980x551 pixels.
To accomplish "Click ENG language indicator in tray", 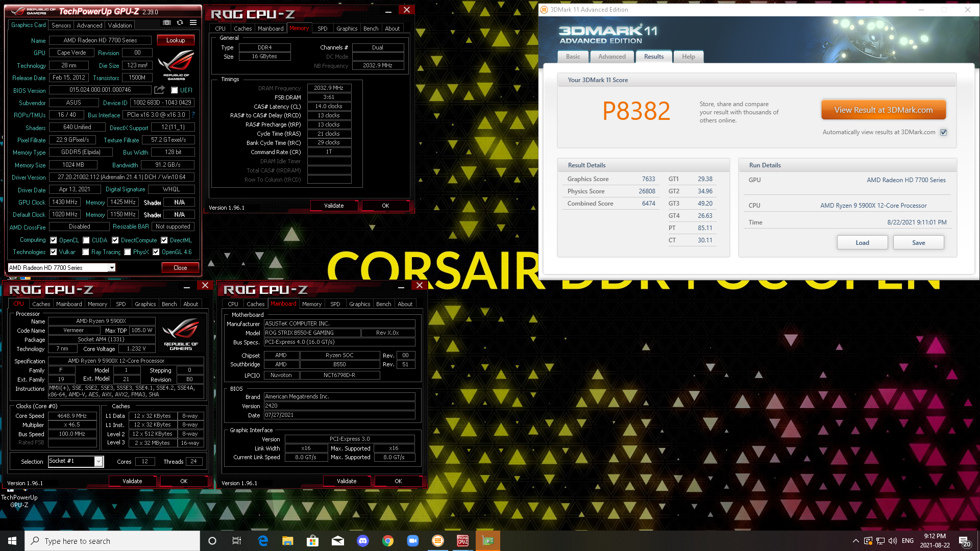I will pos(908,541).
